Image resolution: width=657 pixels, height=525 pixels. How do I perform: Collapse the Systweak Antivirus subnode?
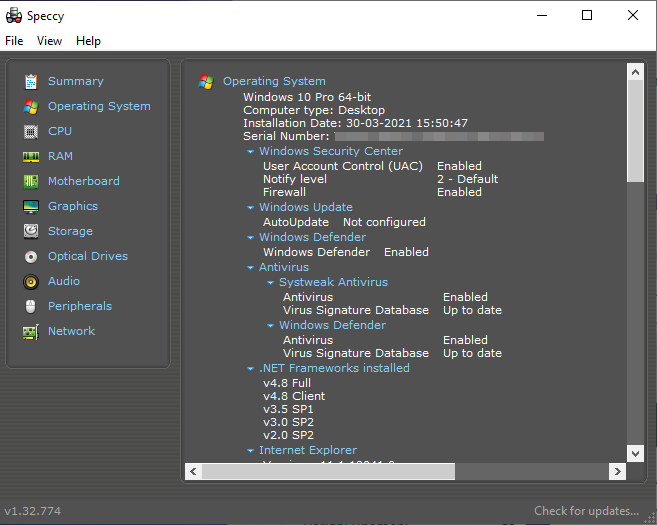point(271,283)
